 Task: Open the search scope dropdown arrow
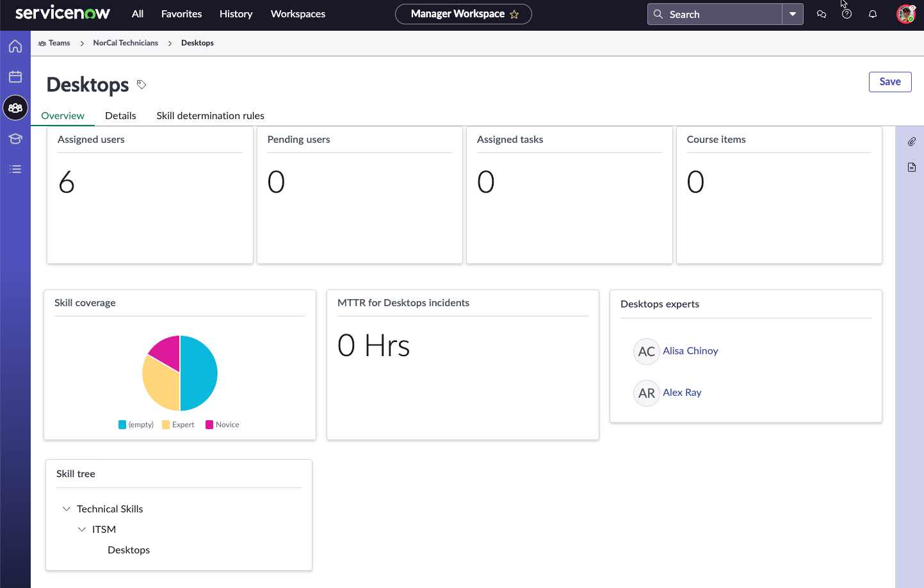click(x=793, y=14)
